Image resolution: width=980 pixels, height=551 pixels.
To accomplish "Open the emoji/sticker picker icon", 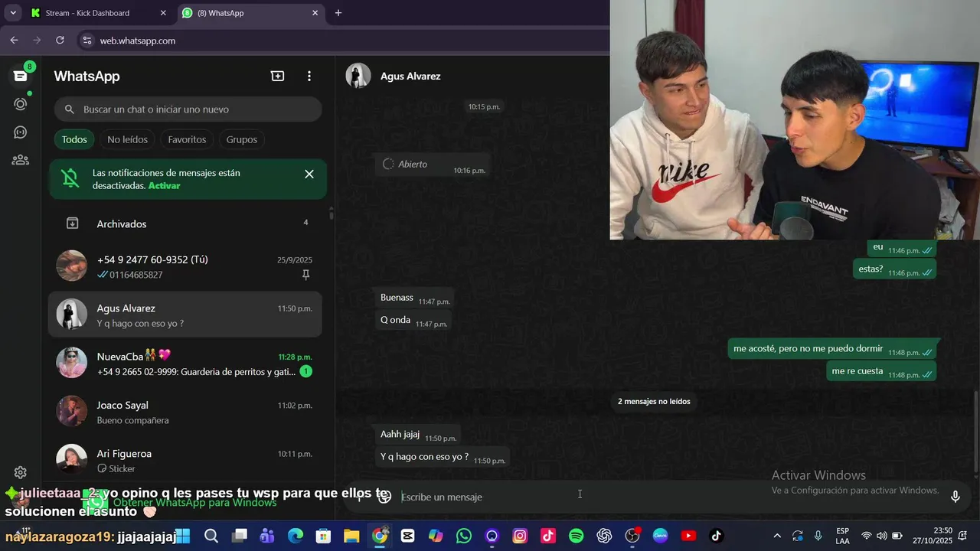I will pyautogui.click(x=385, y=497).
